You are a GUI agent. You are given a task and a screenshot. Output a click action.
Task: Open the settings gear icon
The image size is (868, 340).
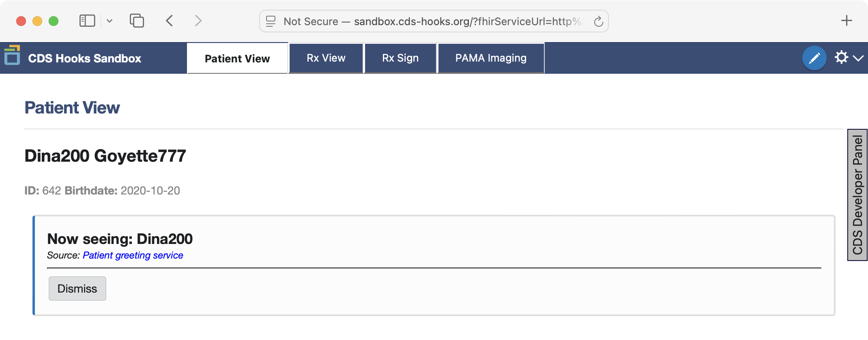841,58
